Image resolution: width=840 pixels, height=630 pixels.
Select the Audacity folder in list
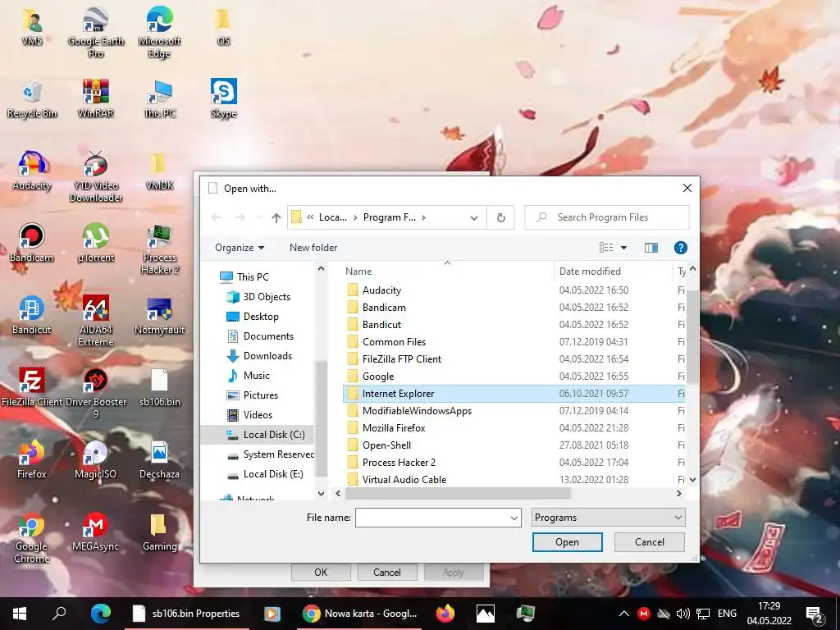point(514,290)
